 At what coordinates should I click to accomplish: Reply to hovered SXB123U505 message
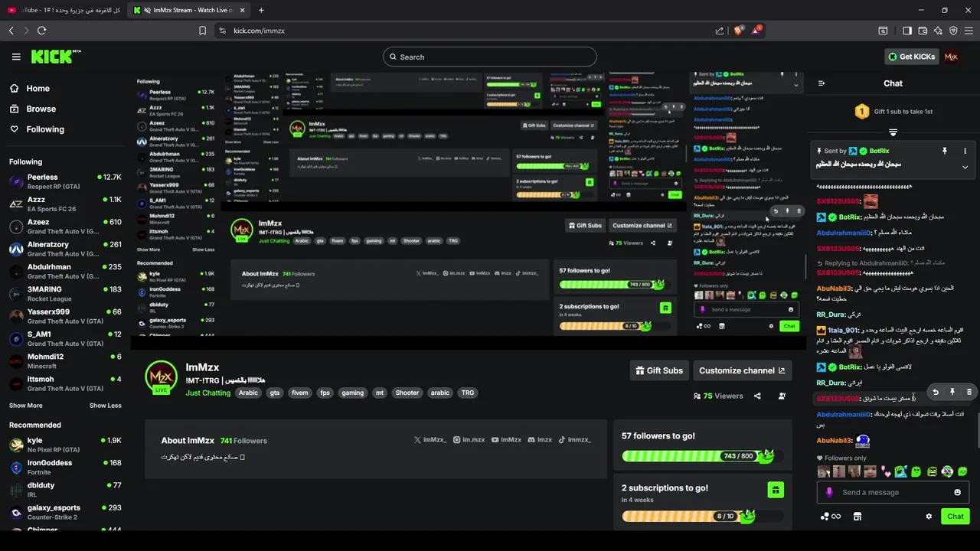pos(936,392)
